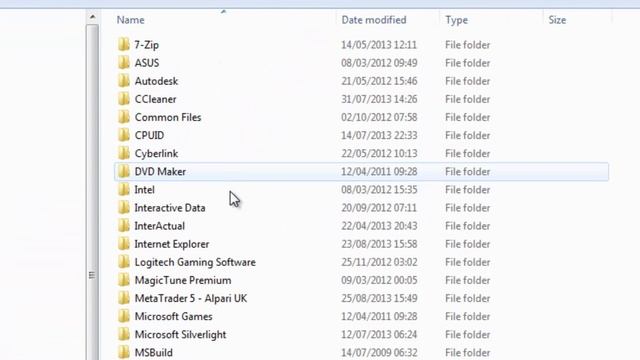Click the Common Files folder icon
This screenshot has height=360, width=640.
tap(124, 117)
